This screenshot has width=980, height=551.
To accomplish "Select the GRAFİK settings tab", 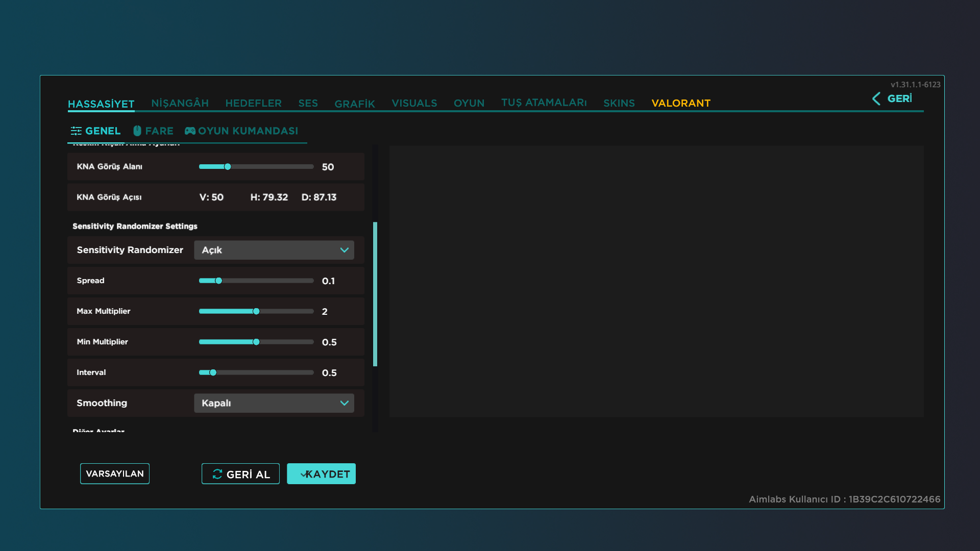I will pos(354,104).
